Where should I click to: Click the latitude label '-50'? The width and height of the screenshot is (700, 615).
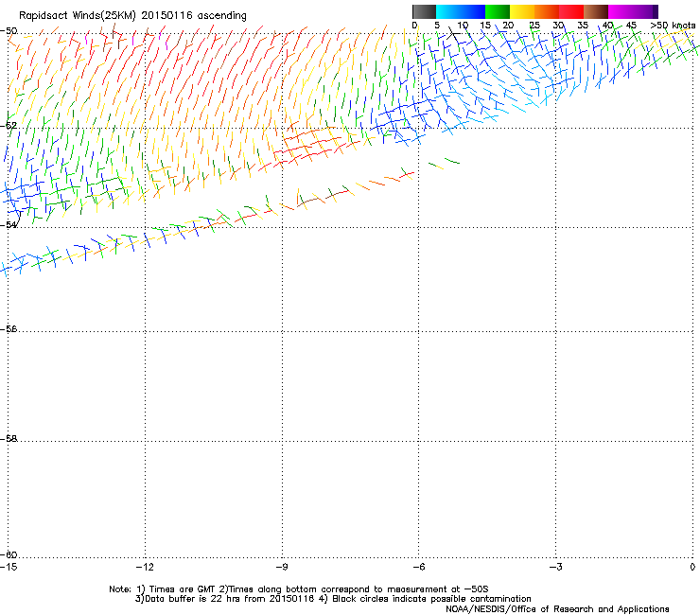pyautogui.click(x=9, y=31)
